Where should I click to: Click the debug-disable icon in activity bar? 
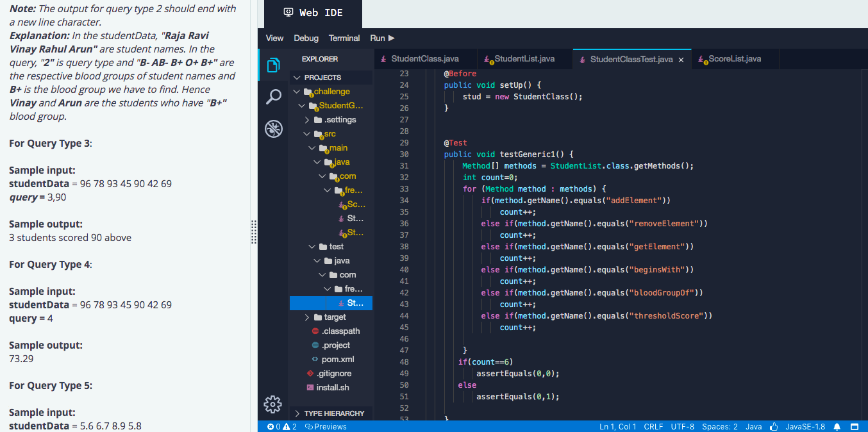point(273,128)
